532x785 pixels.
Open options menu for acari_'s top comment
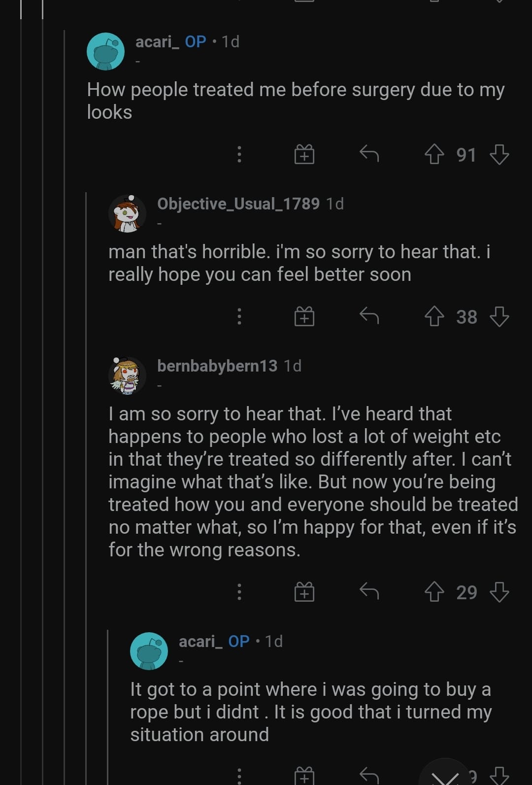pos(239,154)
